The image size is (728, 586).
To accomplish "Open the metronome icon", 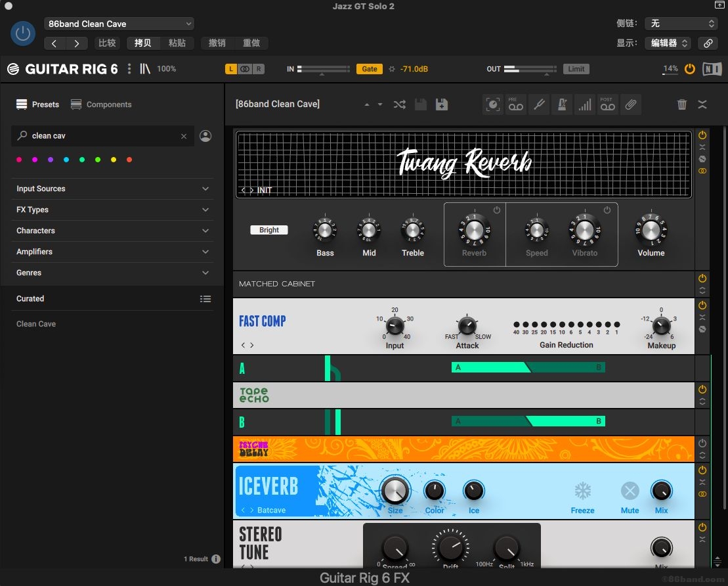I will [x=561, y=104].
